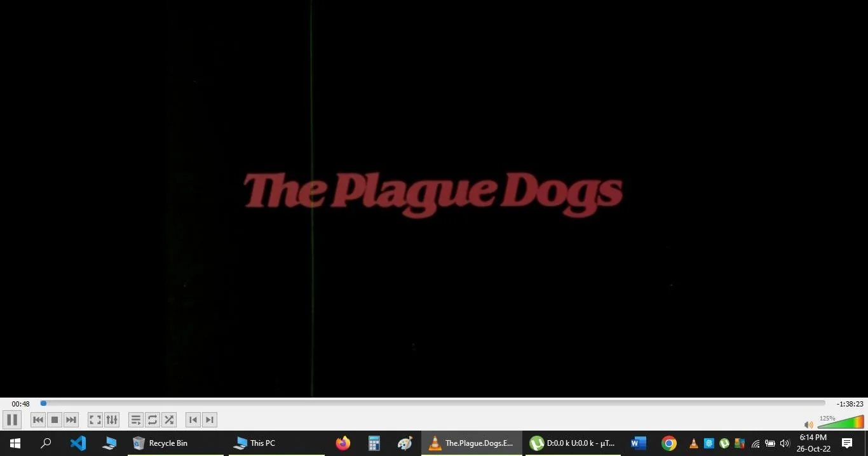Open Calculator from taskbar
This screenshot has height=456, width=868.
click(x=374, y=443)
